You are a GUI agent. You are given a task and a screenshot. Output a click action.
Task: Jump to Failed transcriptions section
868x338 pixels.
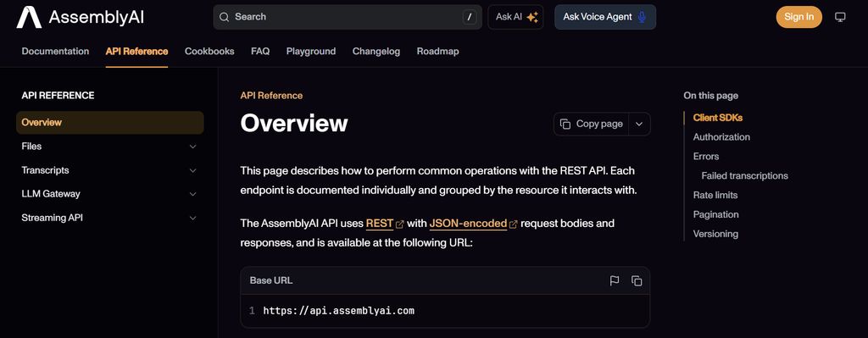coord(744,176)
